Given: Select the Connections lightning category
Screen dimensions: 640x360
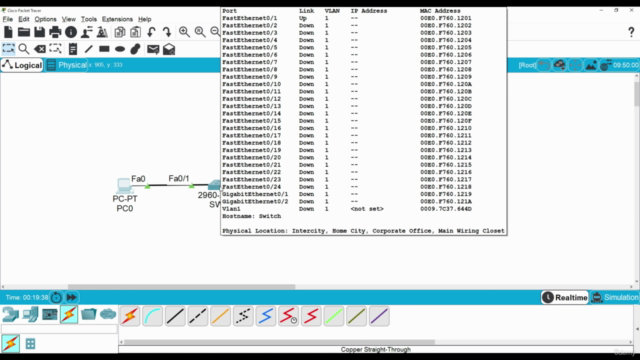Looking at the screenshot, I should pos(69,315).
